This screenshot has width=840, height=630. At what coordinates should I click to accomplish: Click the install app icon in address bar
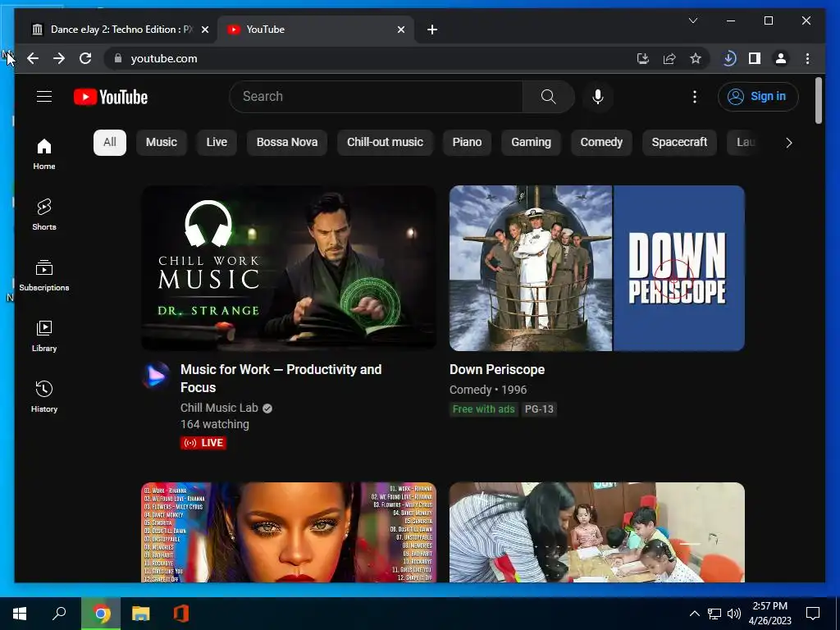(643, 58)
